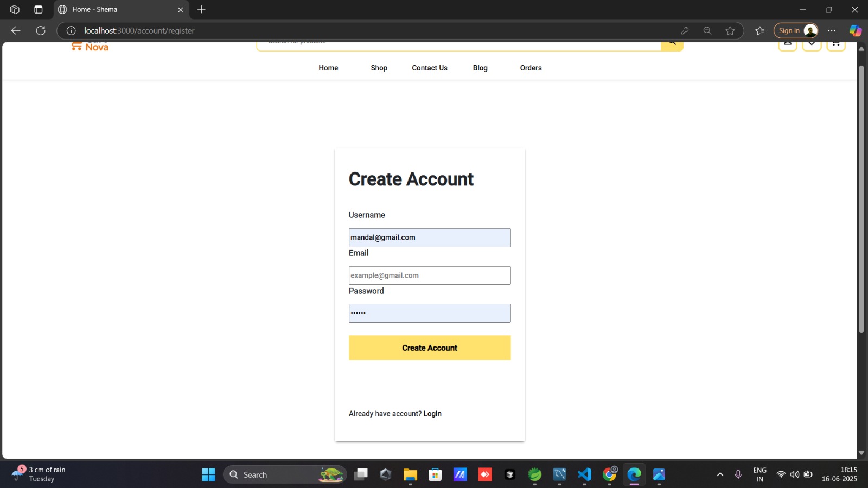View site information icon in address bar
This screenshot has width=868, height=488.
tap(71, 30)
